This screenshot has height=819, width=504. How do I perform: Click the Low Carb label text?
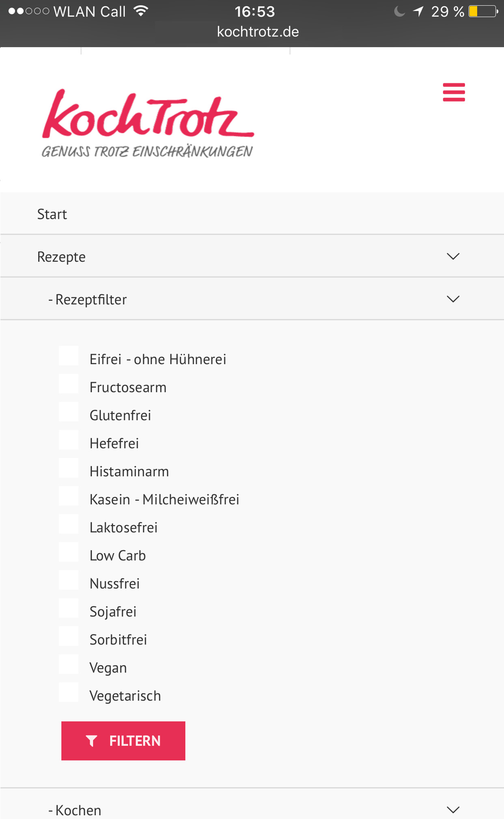[118, 555]
